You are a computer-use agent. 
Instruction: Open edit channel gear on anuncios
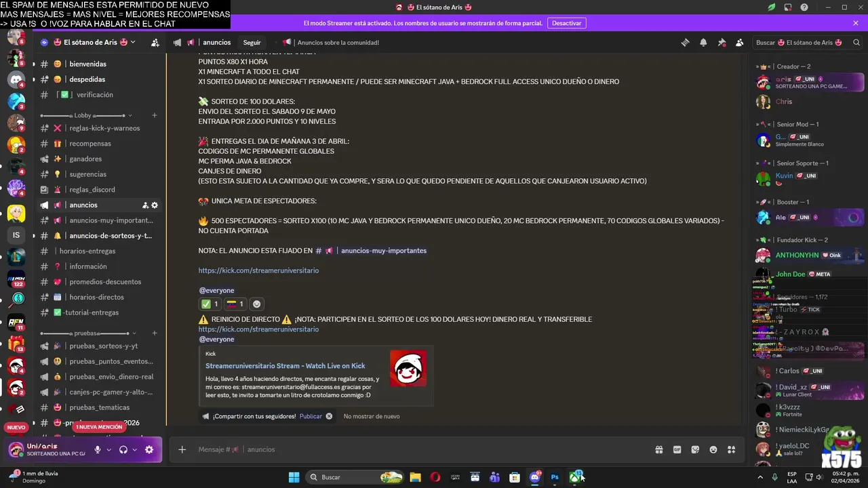point(155,205)
